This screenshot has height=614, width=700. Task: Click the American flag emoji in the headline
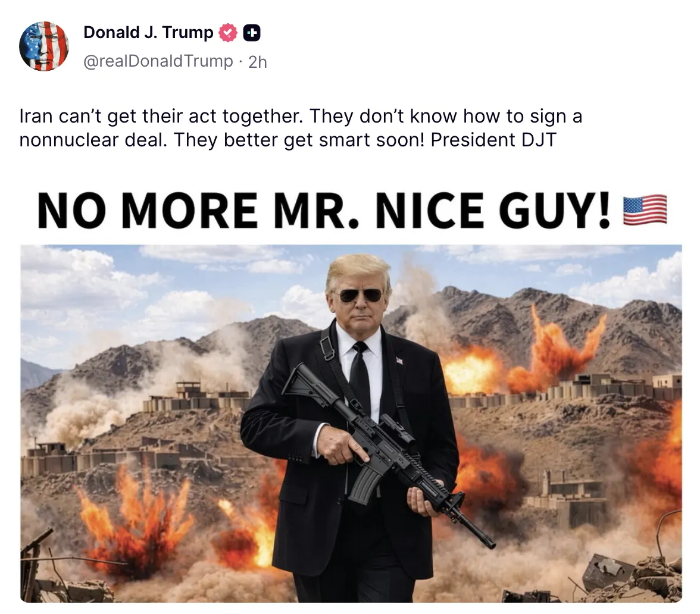click(x=645, y=209)
